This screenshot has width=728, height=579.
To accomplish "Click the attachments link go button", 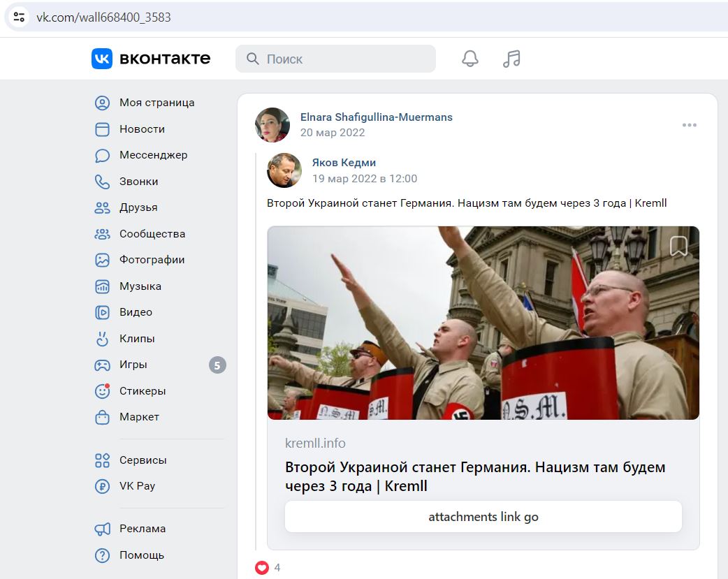I will pyautogui.click(x=483, y=517).
